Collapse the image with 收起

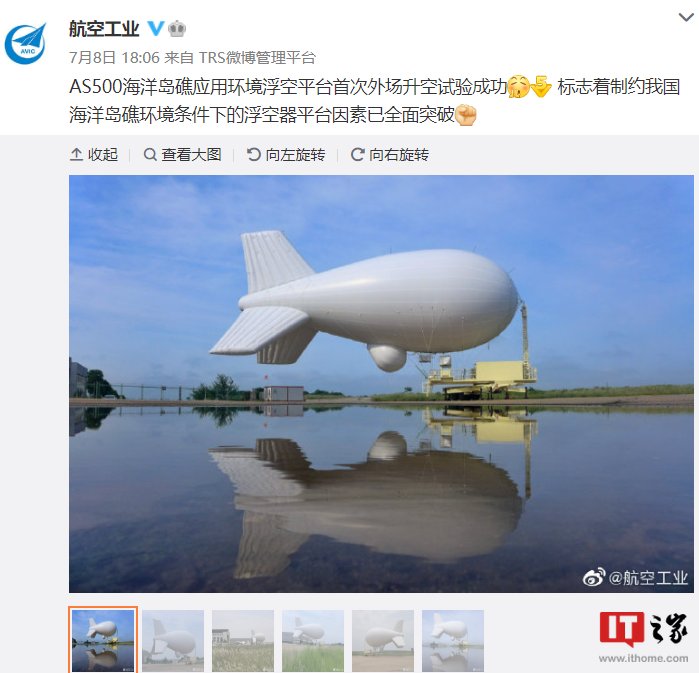94,155
